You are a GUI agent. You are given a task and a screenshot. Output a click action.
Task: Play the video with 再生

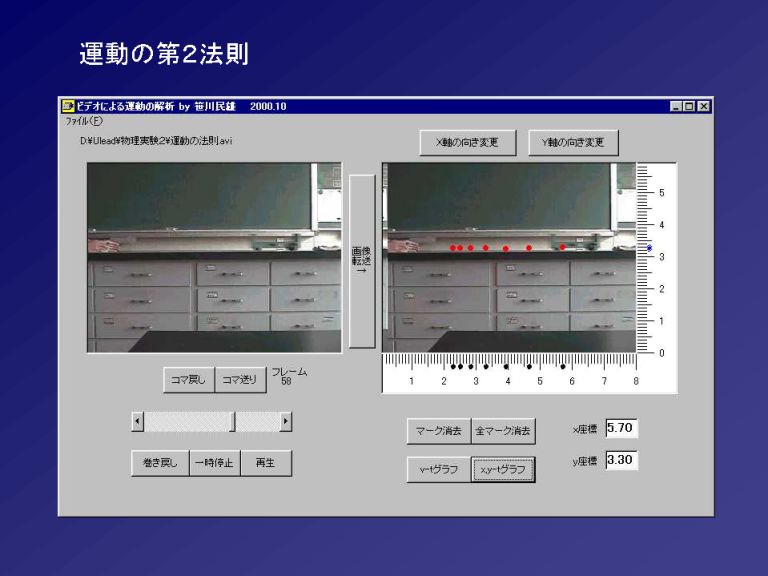click(266, 464)
